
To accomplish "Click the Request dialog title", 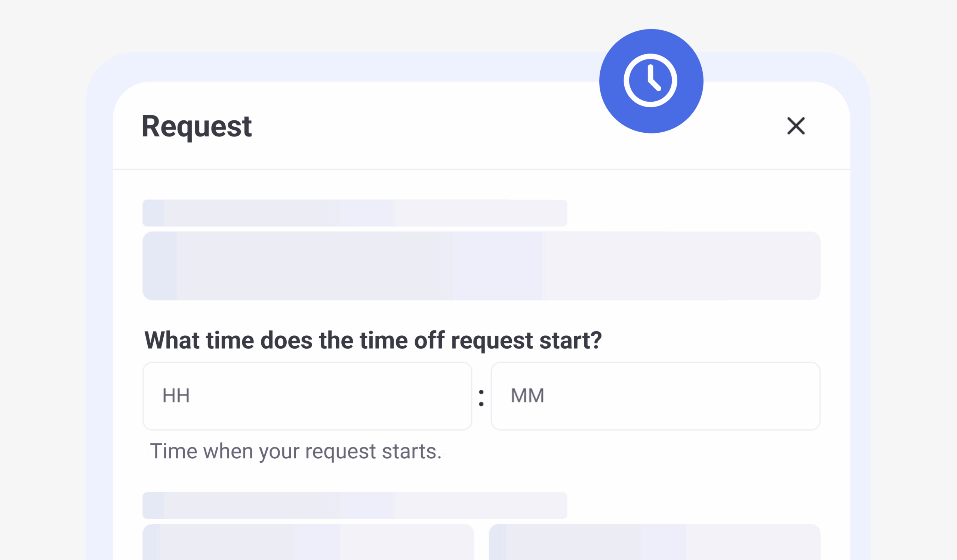I will click(196, 126).
